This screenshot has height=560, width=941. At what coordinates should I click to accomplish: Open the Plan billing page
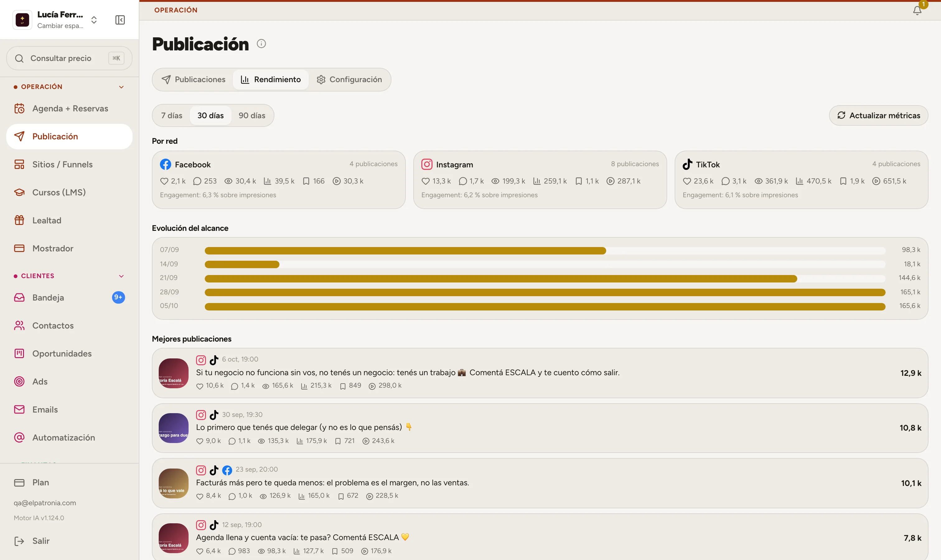(x=69, y=483)
